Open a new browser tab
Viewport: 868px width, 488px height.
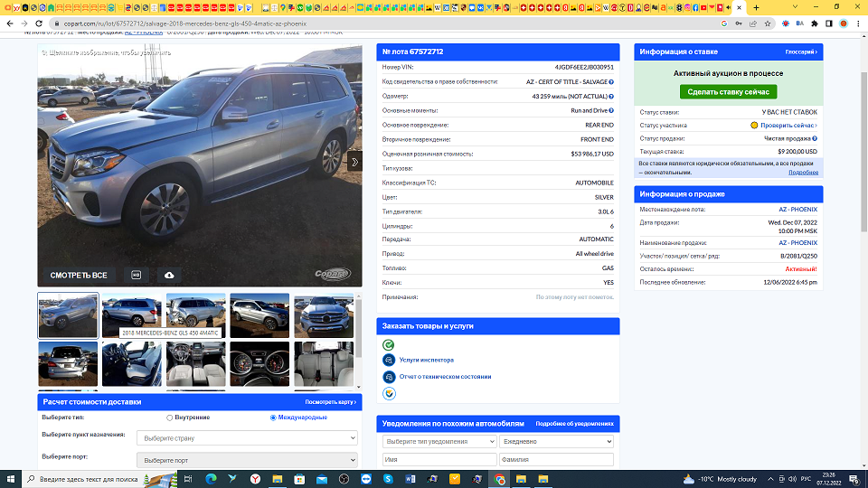756,8
